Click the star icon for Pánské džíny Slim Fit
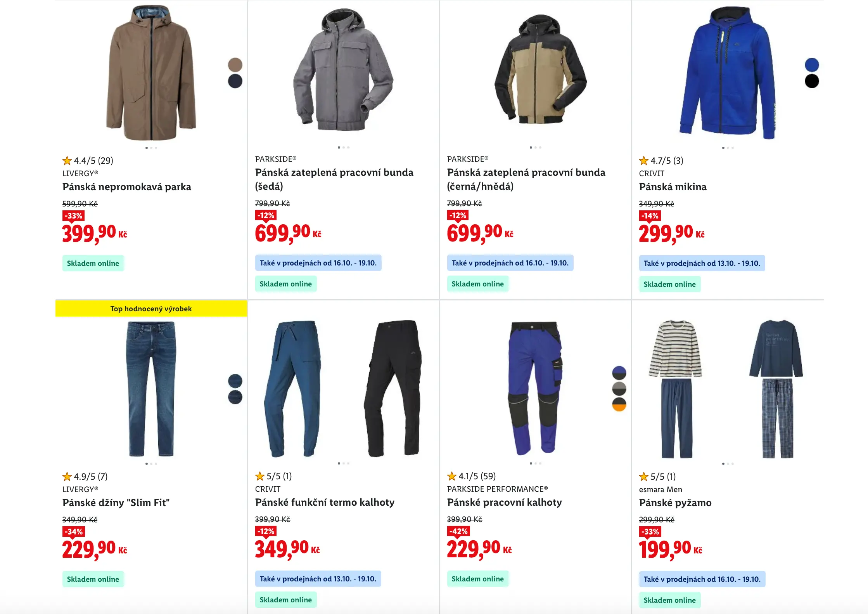The height and width of the screenshot is (614, 868). click(x=67, y=476)
